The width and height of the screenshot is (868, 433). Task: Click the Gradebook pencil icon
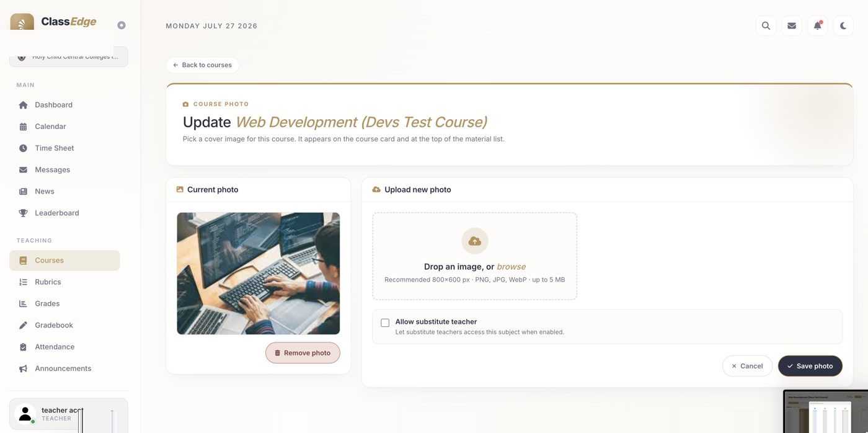(23, 326)
